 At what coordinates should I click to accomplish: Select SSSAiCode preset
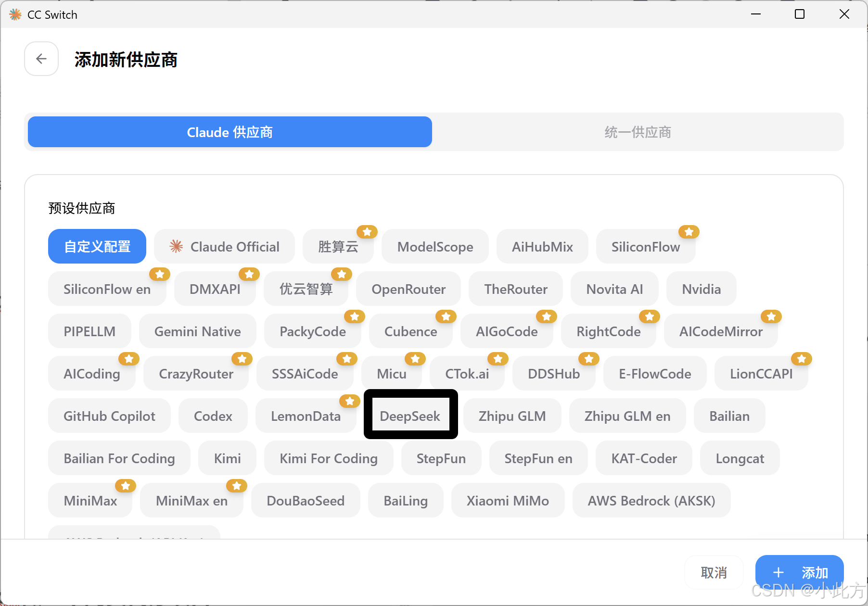click(305, 373)
